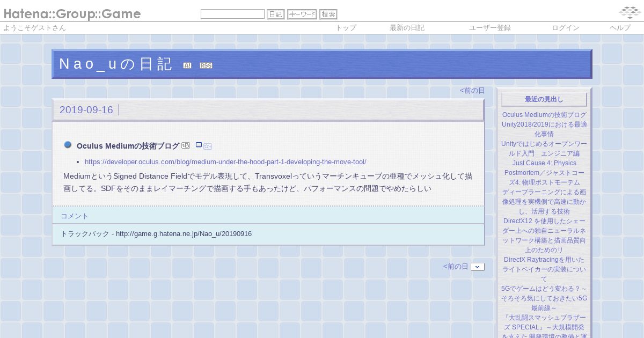Click the bookmark icon after entry title
Image resolution: width=644 pixels, height=338 pixels.
coord(208,146)
